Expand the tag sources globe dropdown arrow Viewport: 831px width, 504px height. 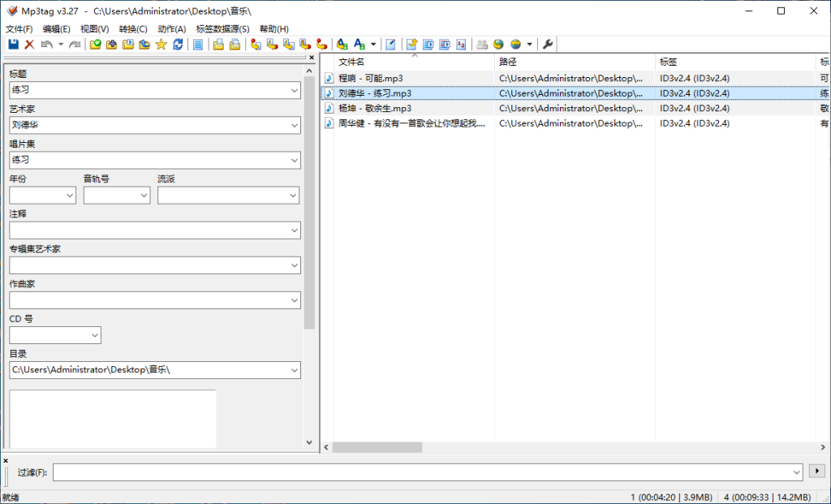[529, 45]
